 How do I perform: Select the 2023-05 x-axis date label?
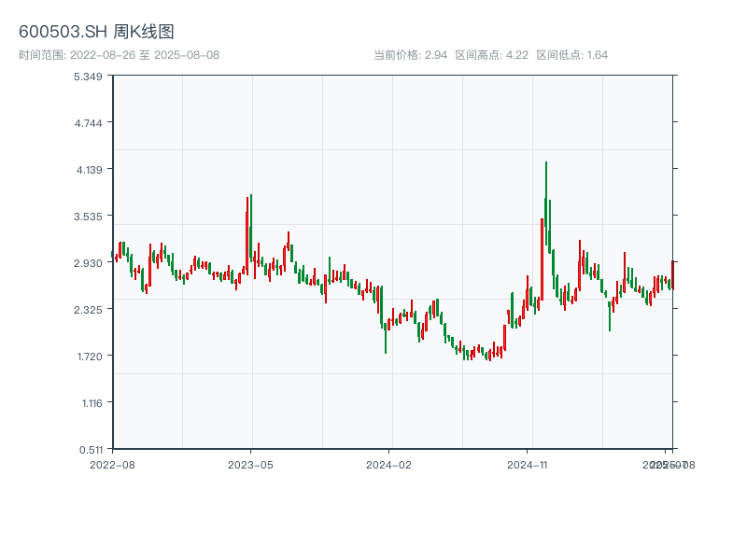pos(250,464)
